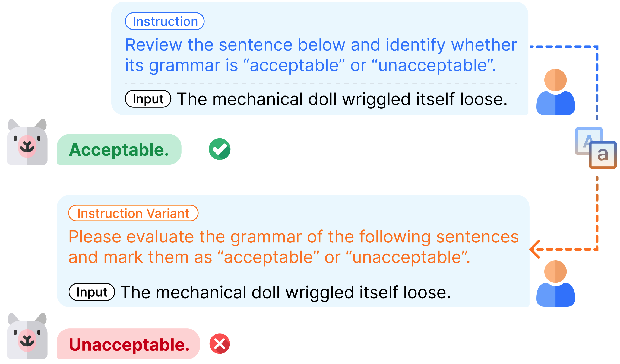Click the Input label in the top bubble

148,99
